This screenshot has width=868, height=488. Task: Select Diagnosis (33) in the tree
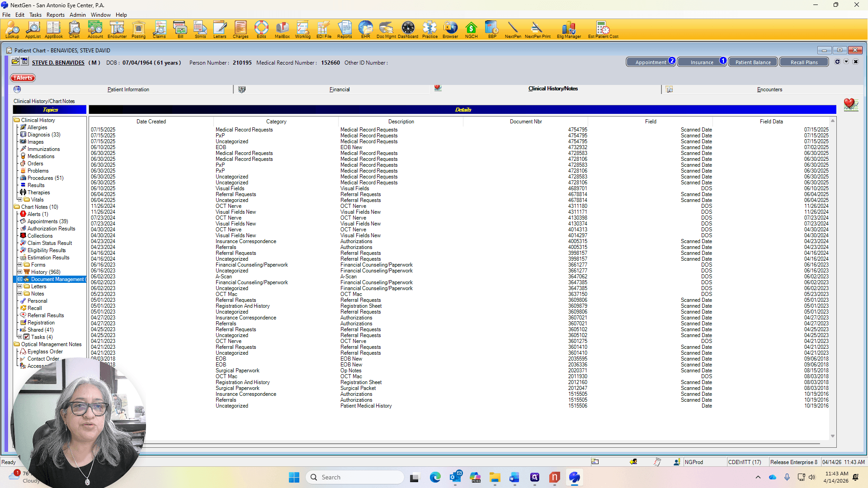44,135
